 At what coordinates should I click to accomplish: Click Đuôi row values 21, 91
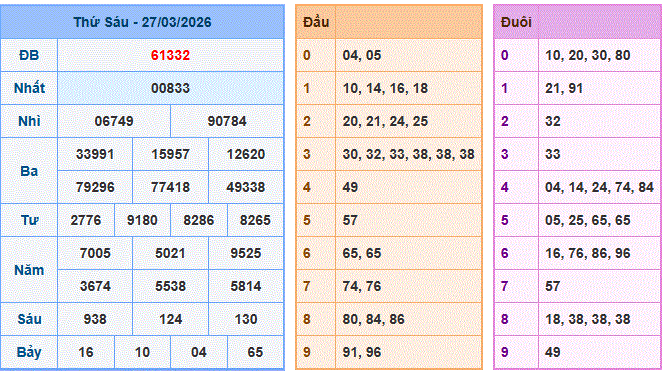coord(564,88)
